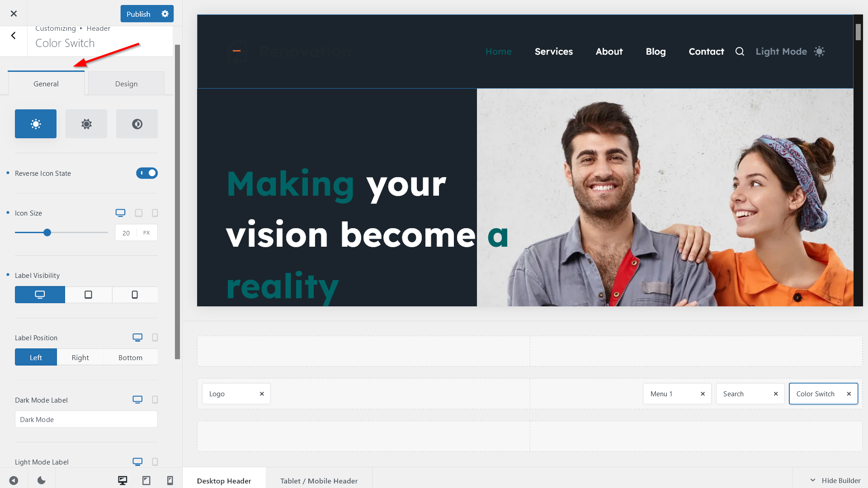This screenshot has height=488, width=868.
Task: Click the search icon in the header
Action: pos(739,51)
